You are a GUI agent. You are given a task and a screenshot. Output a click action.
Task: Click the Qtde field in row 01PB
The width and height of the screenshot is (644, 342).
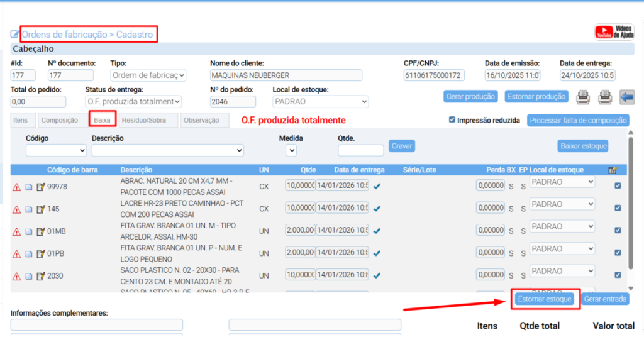pyautogui.click(x=300, y=253)
